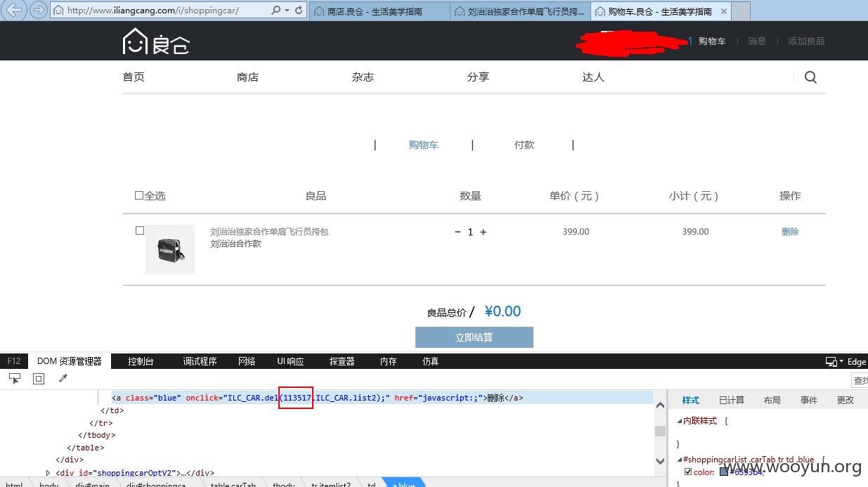Open the 调试程序 dev tools tab
The image size is (868, 487).
200,361
